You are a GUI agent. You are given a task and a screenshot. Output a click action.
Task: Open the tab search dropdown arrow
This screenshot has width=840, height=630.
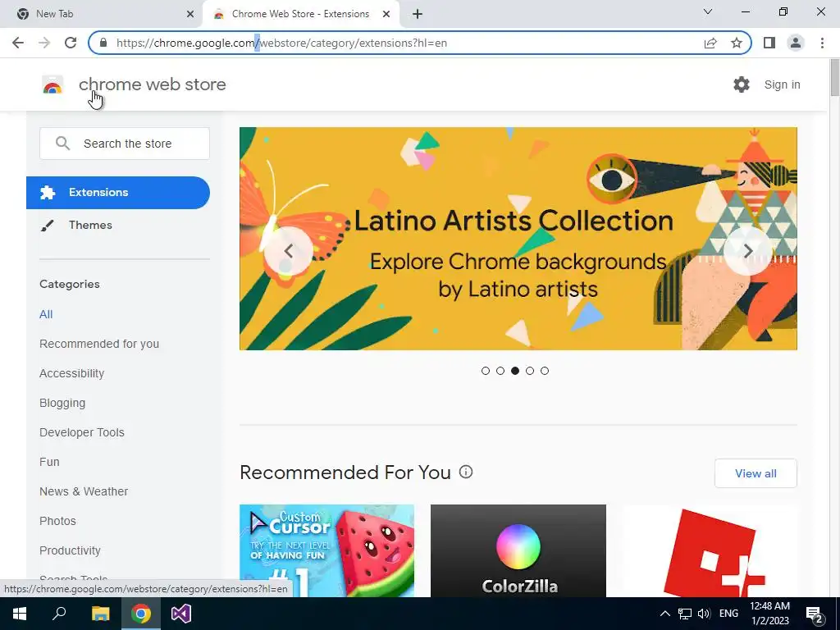point(708,11)
